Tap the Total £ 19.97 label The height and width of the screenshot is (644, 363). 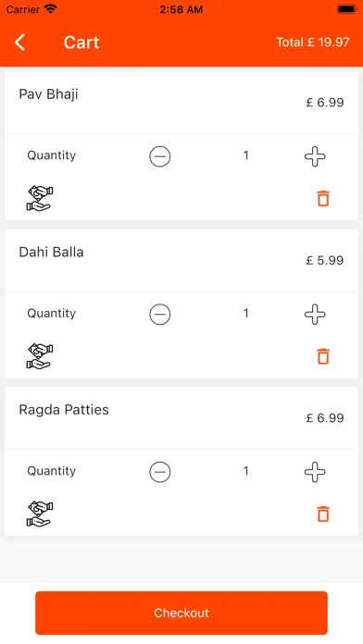[312, 43]
